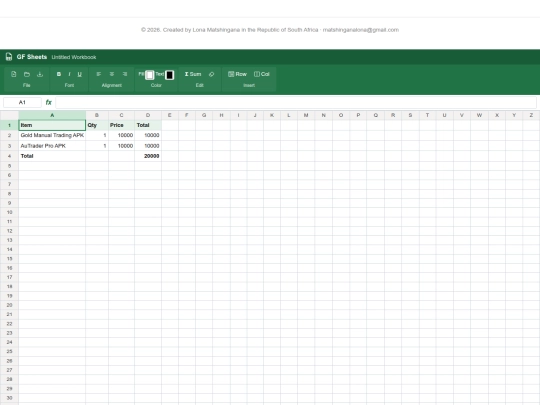Image resolution: width=540 pixels, height=405 pixels.
Task: Create a new file with the New icon
Action: click(13, 74)
